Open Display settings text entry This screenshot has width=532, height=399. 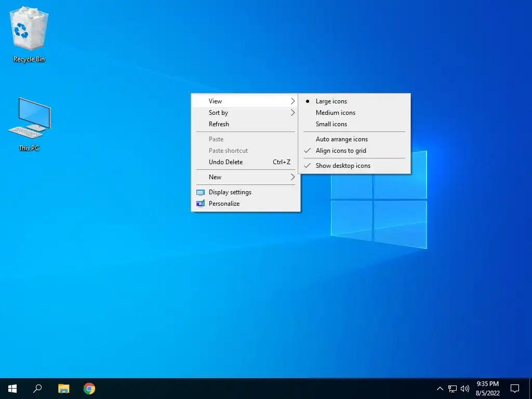230,192
